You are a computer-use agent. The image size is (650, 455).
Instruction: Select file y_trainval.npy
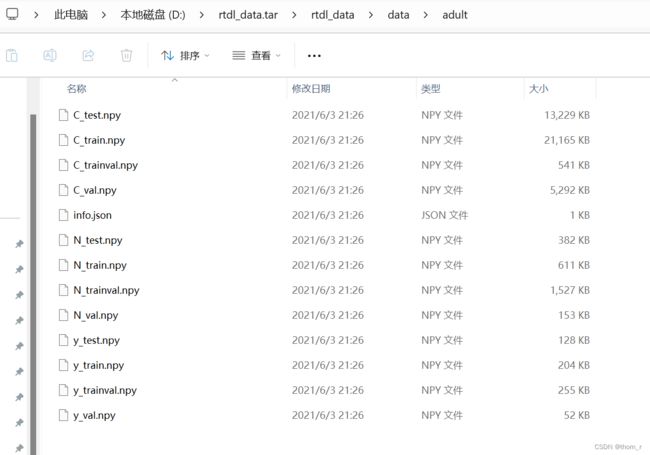pyautogui.click(x=105, y=390)
